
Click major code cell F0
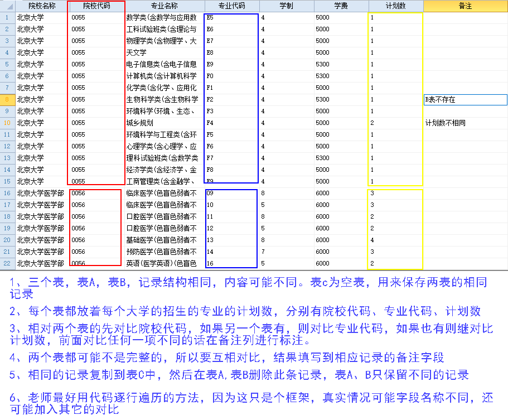pyautogui.click(x=232, y=76)
